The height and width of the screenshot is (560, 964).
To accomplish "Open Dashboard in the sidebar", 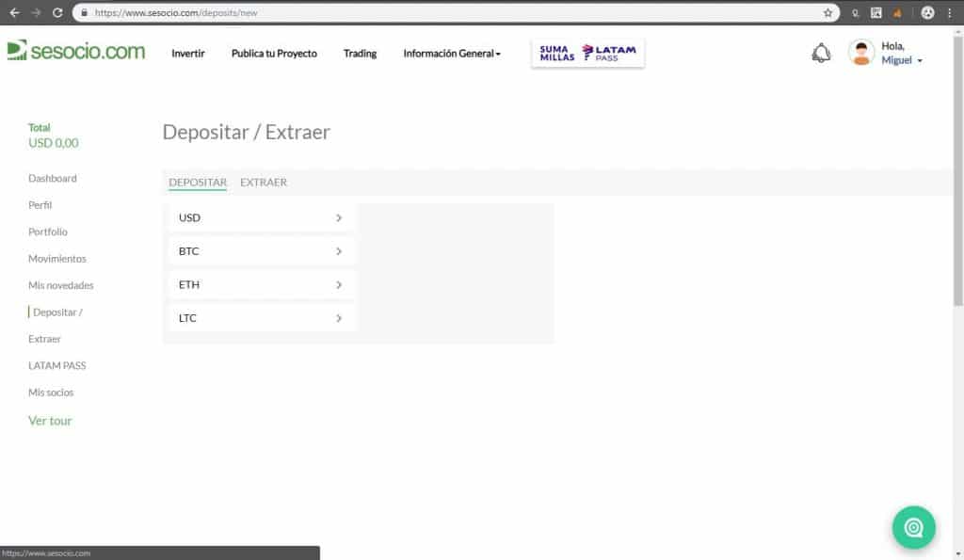I will tap(53, 178).
